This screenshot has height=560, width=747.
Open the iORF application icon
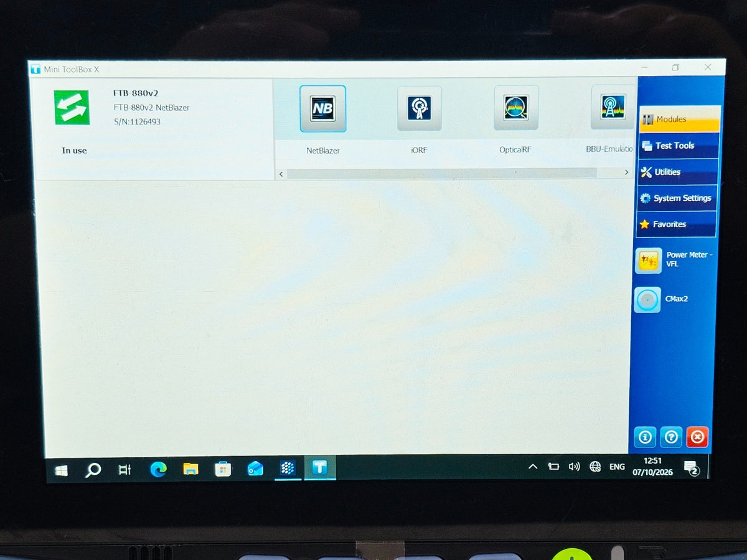pyautogui.click(x=420, y=108)
